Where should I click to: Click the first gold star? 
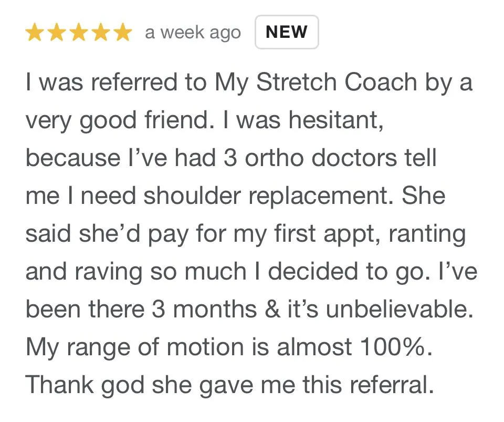coord(35,33)
